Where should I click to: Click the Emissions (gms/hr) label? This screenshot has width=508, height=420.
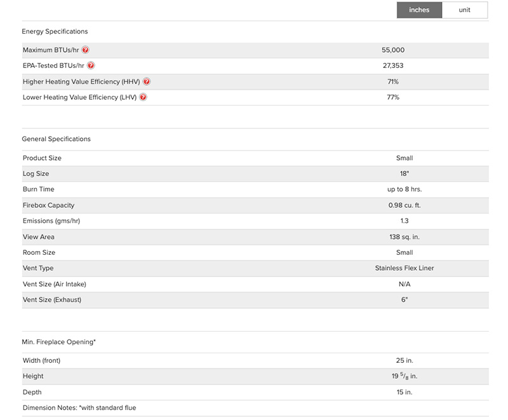51,221
